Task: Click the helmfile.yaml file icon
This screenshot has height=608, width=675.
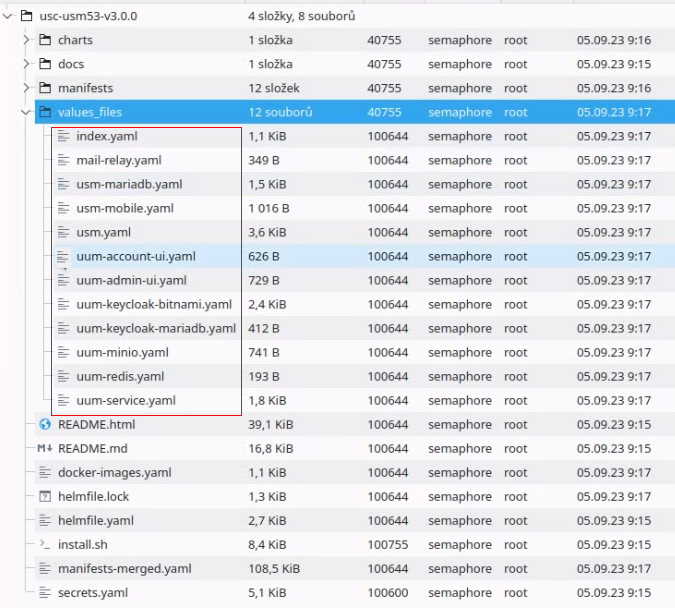Action: 45,521
